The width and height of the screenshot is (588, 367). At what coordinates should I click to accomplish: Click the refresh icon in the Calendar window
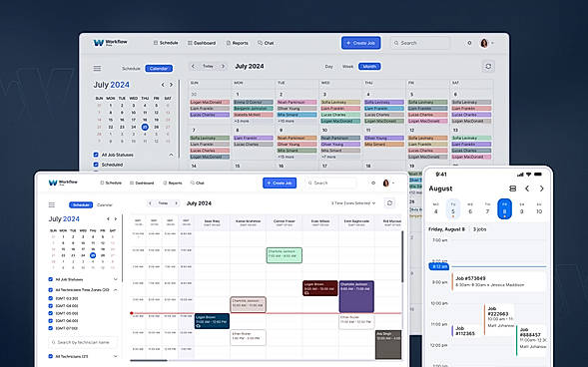[488, 66]
